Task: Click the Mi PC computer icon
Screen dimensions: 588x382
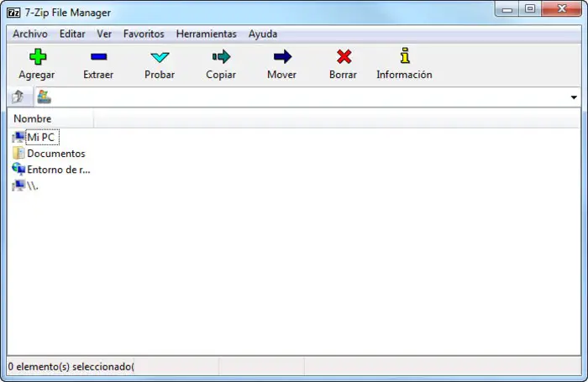Action: point(18,137)
